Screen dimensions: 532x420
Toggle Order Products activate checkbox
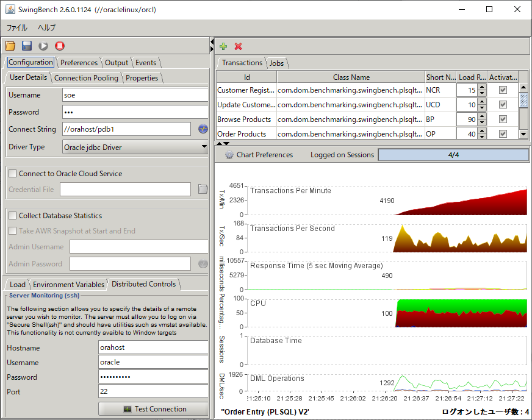[x=503, y=133]
